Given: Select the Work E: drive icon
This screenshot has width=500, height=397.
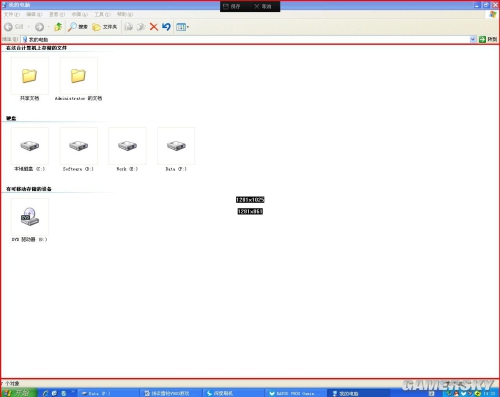Looking at the screenshot, I should pos(127,146).
